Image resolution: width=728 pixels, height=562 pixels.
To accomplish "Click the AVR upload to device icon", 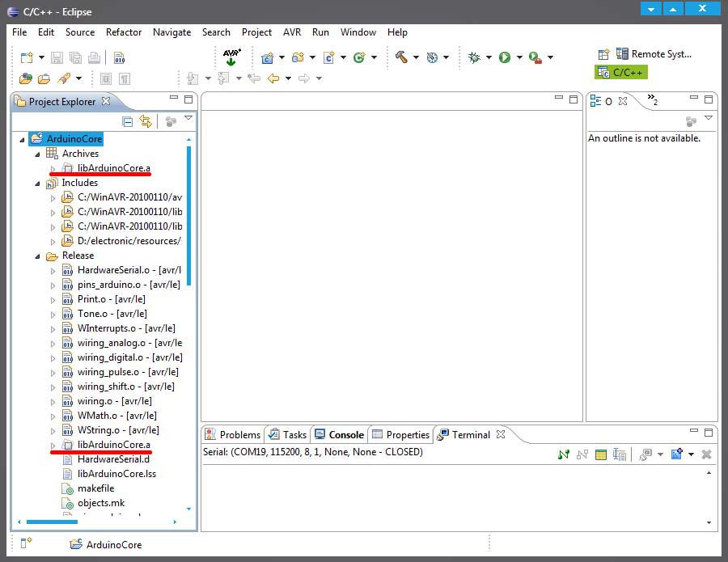I will (x=231, y=57).
